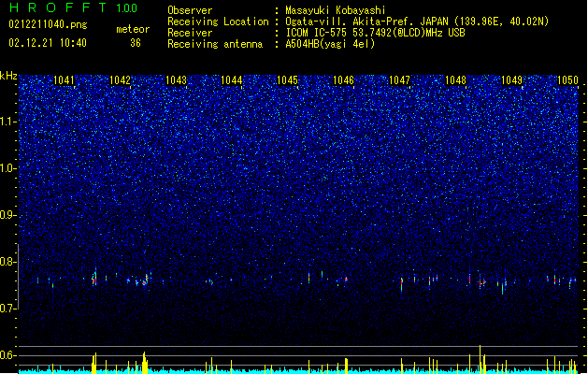Click the 1043 time marker
Image resolution: width=588 pixels, height=374 pixels.
[176, 80]
